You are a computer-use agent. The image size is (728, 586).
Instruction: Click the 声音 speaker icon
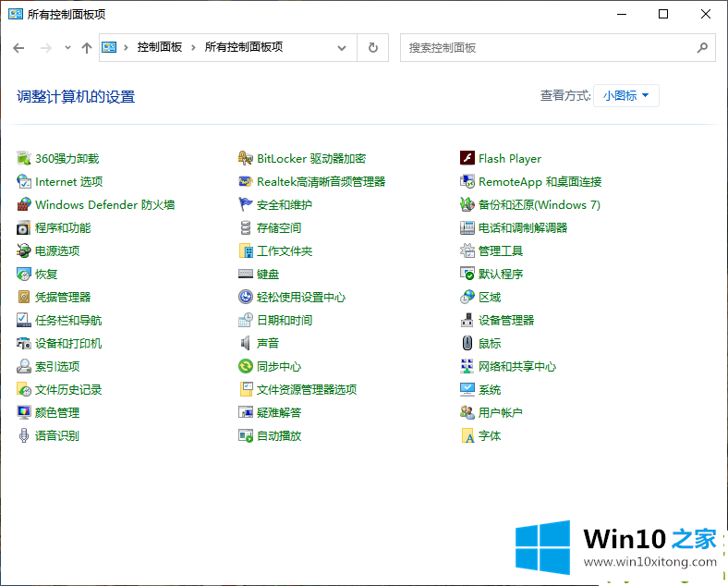click(x=246, y=343)
